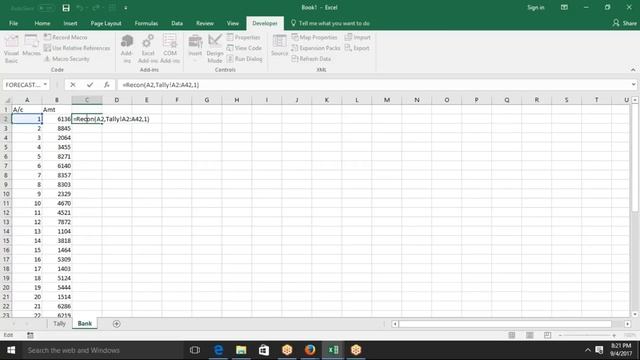Switch to the Home tab
This screenshot has width=640, height=360.
click(42, 23)
